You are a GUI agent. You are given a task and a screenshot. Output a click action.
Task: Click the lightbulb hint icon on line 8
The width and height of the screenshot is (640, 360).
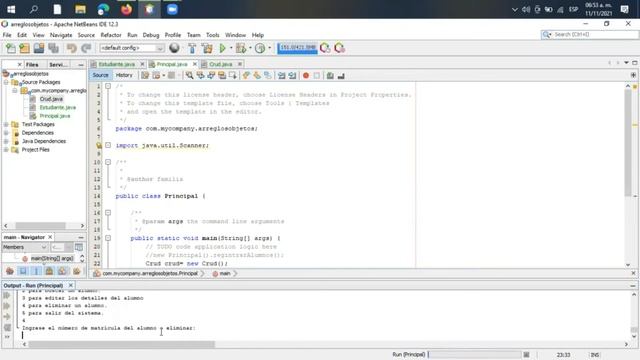99,145
